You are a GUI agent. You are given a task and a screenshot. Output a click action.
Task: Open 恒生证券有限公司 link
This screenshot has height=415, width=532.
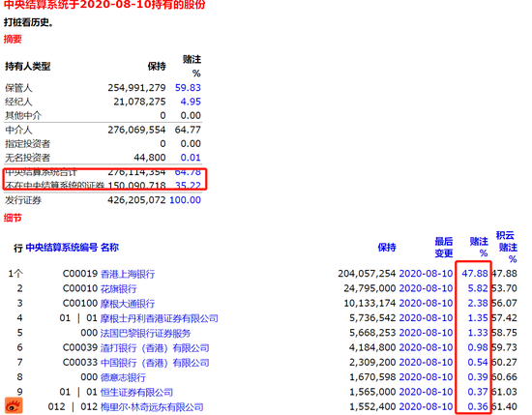(136, 392)
